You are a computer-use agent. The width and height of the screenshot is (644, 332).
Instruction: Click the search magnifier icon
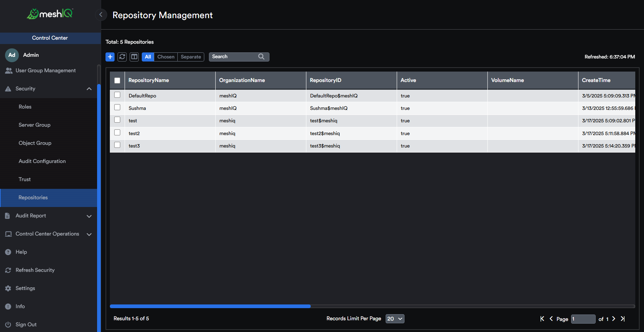tap(261, 56)
